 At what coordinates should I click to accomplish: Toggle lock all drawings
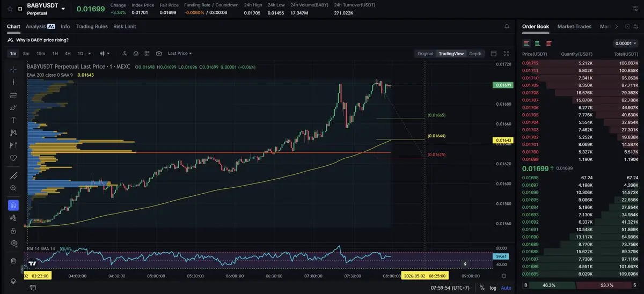click(x=13, y=230)
